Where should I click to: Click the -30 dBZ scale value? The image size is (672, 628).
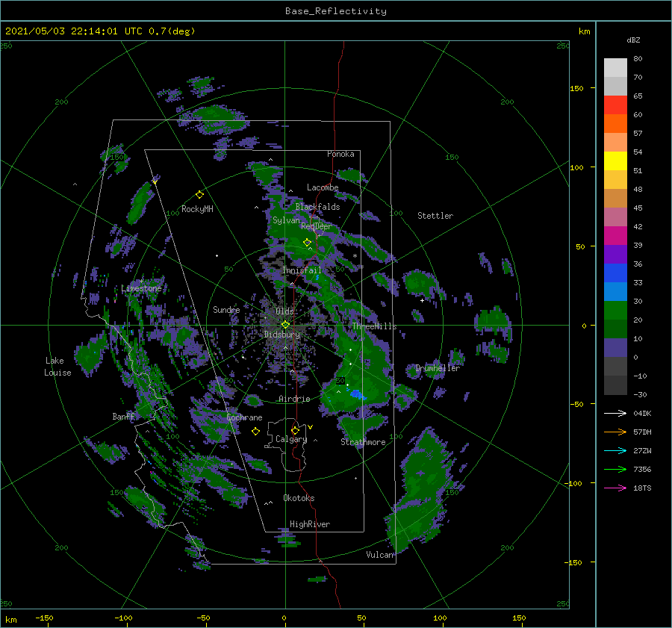click(640, 394)
